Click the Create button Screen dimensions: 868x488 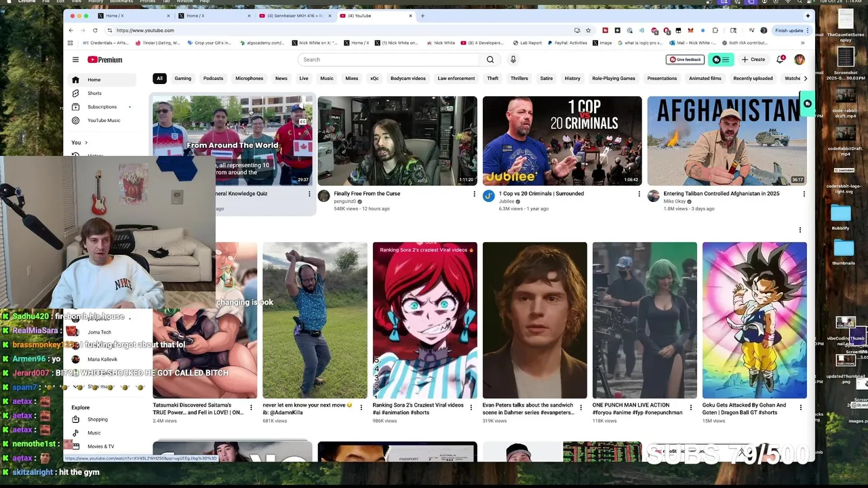click(x=753, y=60)
